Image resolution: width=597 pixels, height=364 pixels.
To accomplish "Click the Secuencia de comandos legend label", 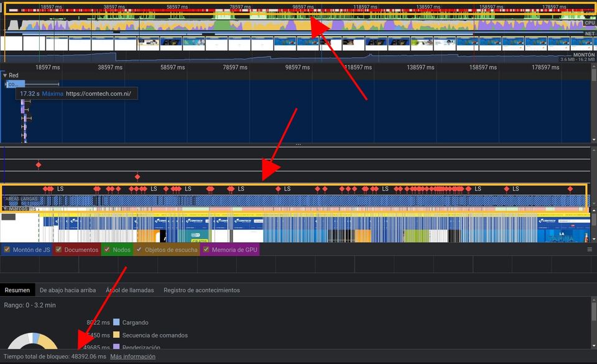I will (155, 335).
